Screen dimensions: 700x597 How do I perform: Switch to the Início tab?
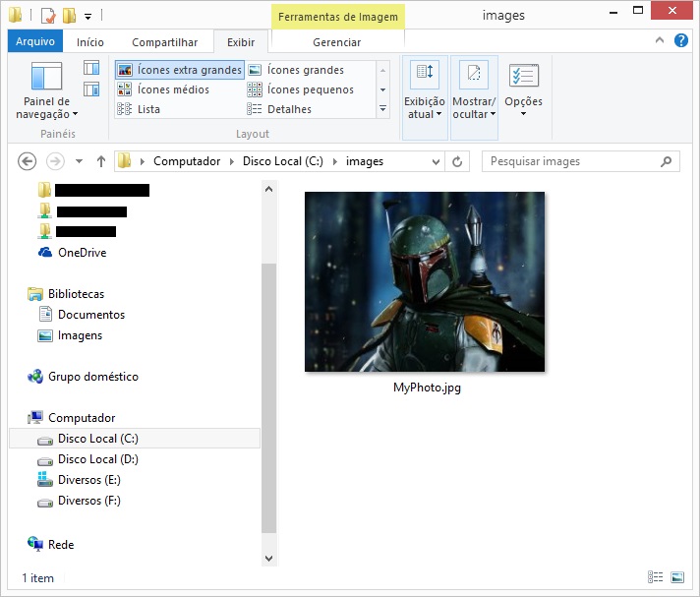click(x=90, y=42)
